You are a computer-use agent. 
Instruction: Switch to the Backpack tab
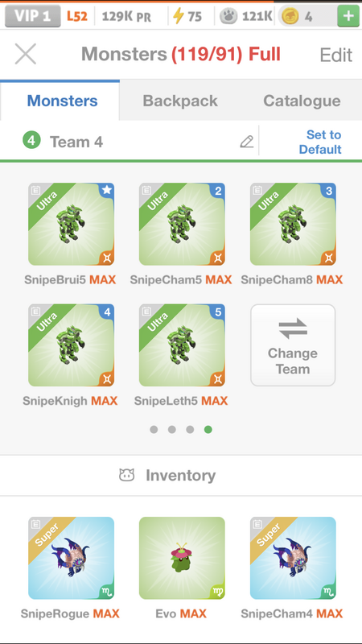pyautogui.click(x=180, y=101)
